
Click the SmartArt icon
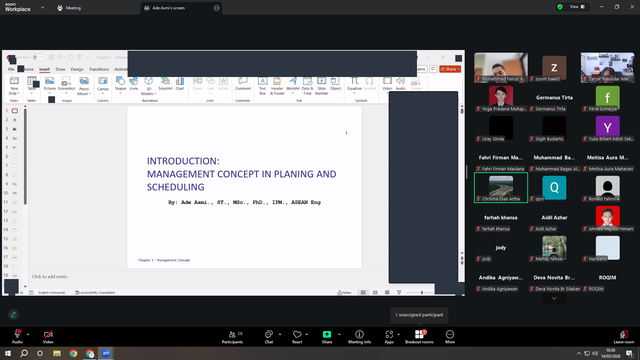point(165,84)
